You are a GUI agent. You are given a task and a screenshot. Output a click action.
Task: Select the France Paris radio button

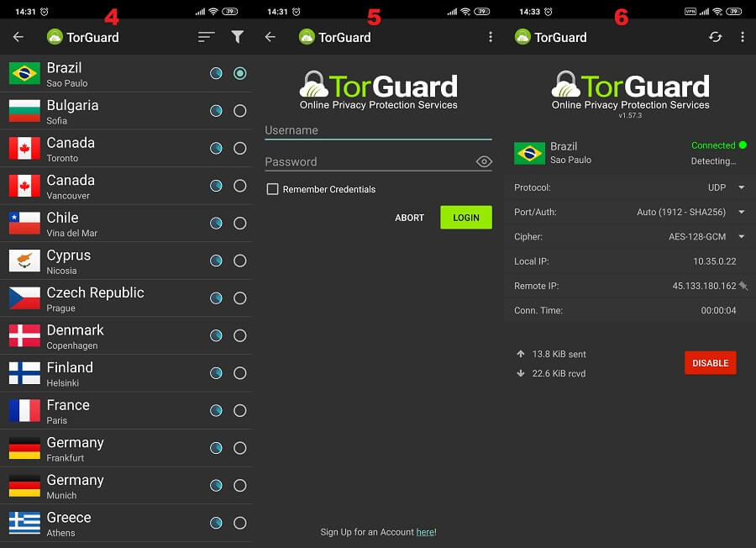[239, 410]
